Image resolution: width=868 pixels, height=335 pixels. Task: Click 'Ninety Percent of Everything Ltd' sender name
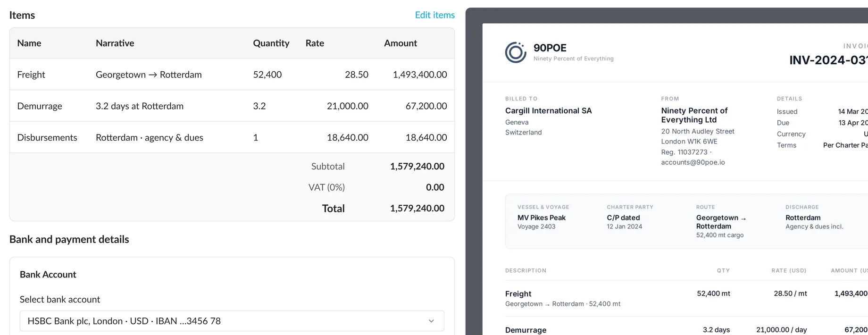[694, 115]
